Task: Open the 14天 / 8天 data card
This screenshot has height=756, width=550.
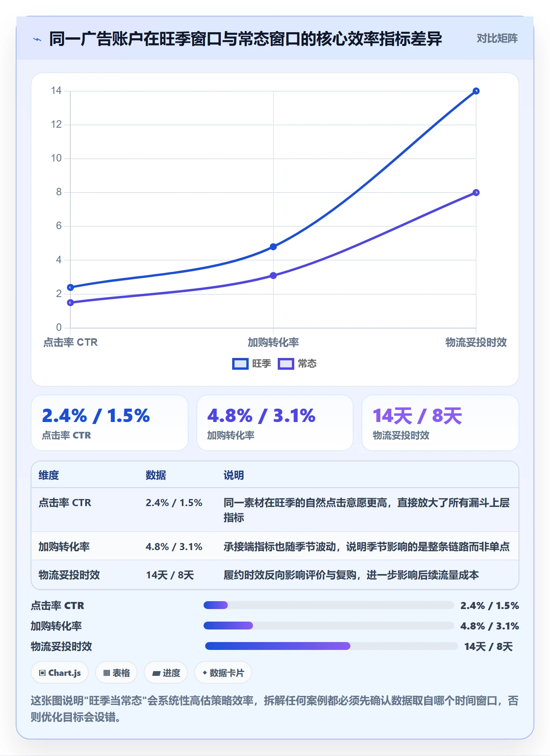Action: (x=440, y=423)
